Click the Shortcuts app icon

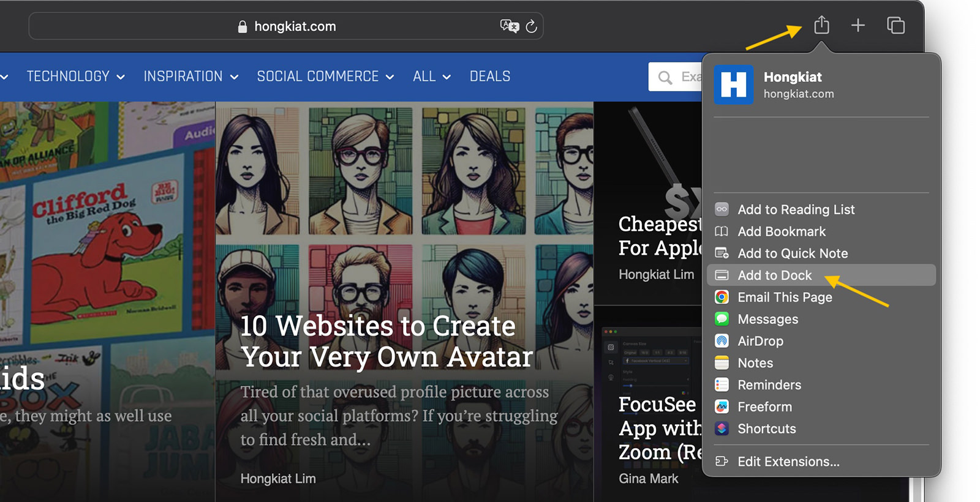(x=722, y=429)
